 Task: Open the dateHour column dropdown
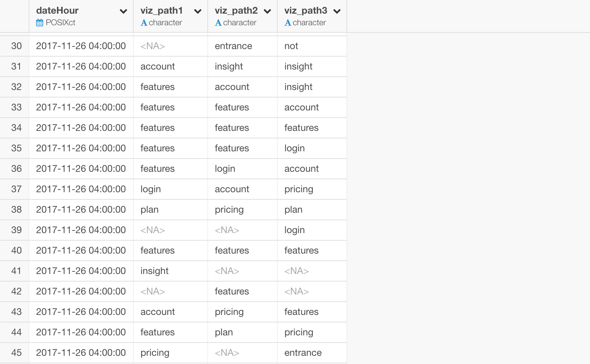point(123,11)
